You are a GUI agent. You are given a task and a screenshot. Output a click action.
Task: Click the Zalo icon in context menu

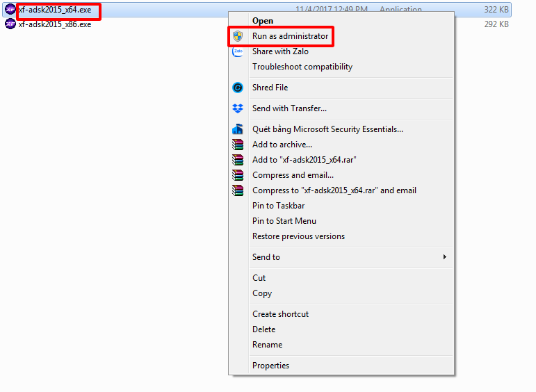pyautogui.click(x=238, y=51)
